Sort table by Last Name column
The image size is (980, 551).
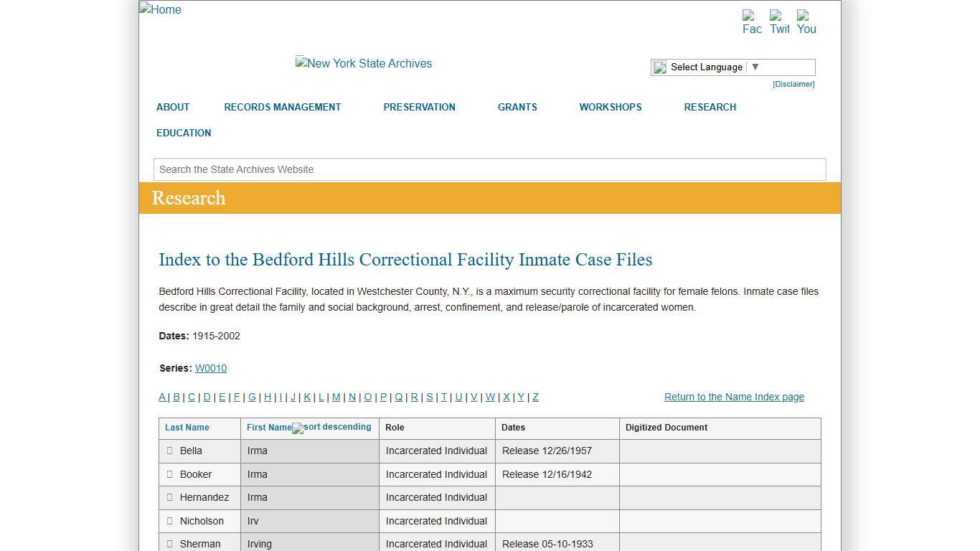187,428
